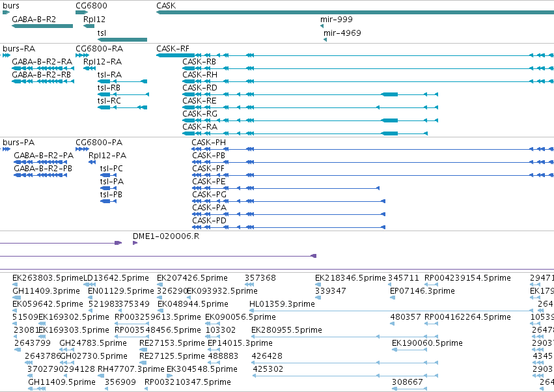The width and height of the screenshot is (554, 392).
Task: Click protein tsl-PA label
Action: tap(112, 182)
